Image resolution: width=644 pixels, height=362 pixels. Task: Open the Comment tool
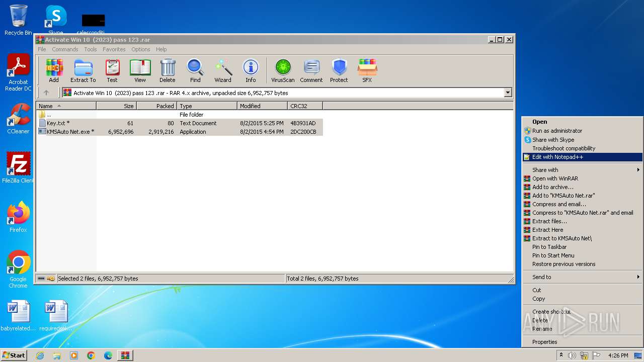pos(311,71)
